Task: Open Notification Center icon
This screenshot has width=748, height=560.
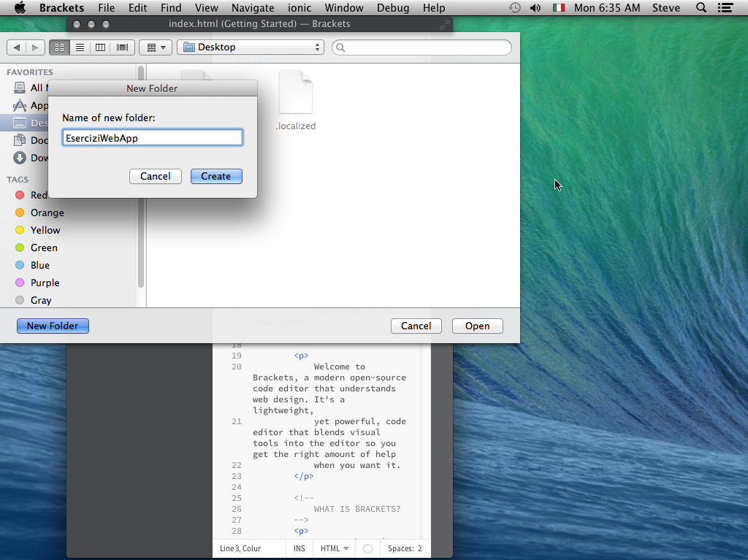Action: [x=725, y=7]
